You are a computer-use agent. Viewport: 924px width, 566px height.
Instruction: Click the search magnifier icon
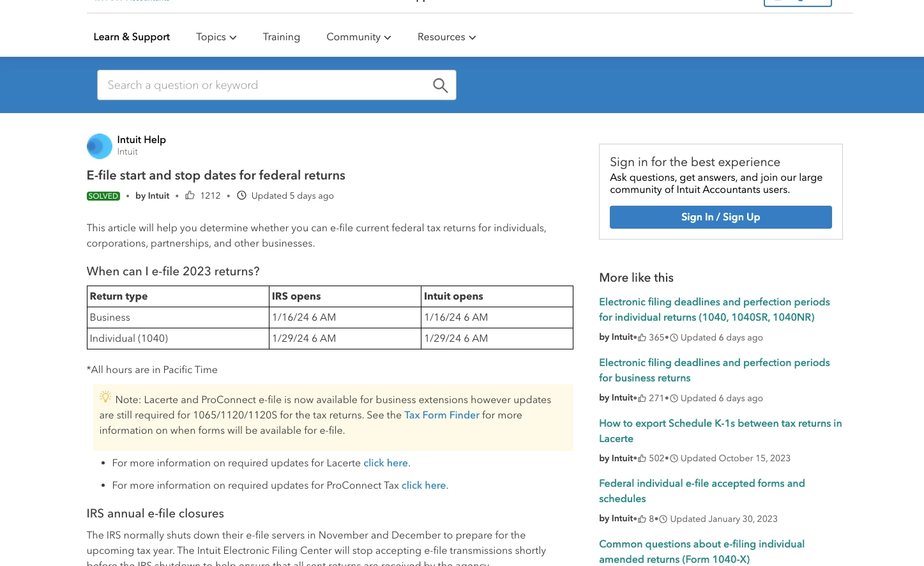tap(440, 85)
